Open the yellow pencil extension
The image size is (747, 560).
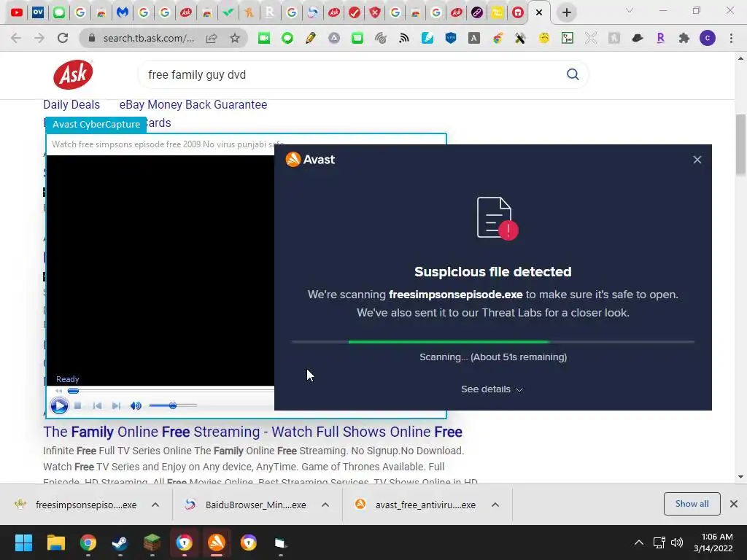click(311, 38)
